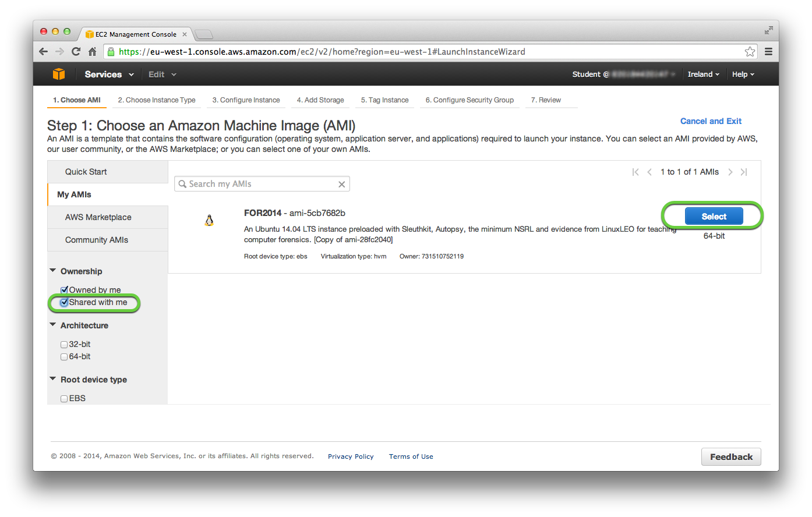This screenshot has height=517, width=812.
Task: Open the Ireland region dropdown
Action: [703, 74]
